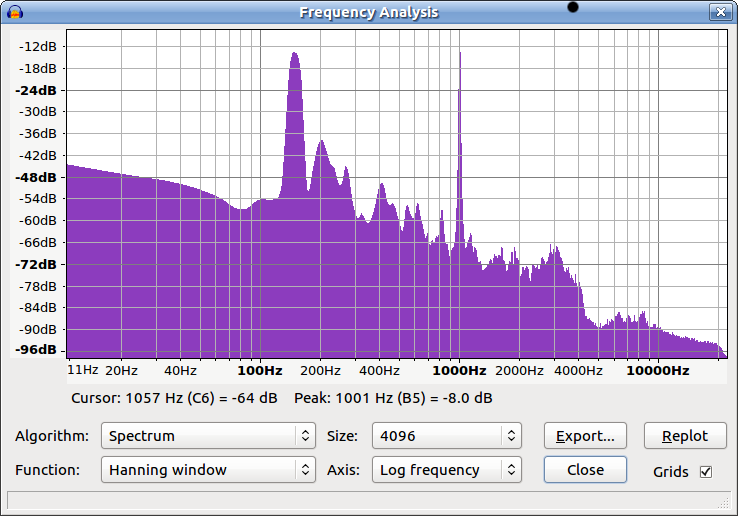
Task: Click the Export... button
Action: [x=585, y=435]
